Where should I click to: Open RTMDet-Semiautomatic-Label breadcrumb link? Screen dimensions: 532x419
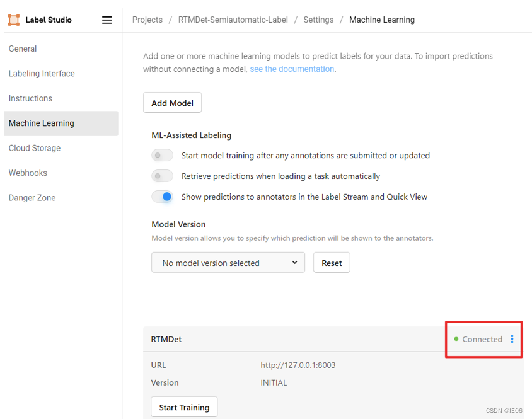click(233, 20)
